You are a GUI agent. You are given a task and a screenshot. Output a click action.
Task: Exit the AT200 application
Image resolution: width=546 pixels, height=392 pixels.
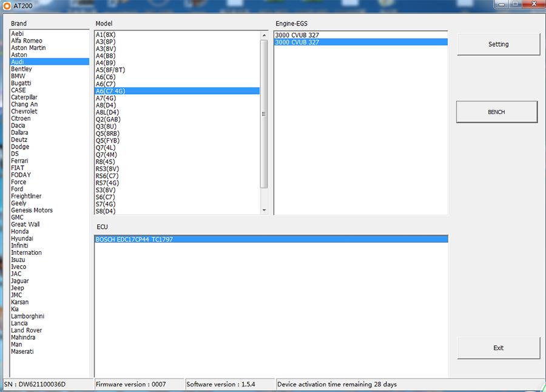click(x=498, y=347)
